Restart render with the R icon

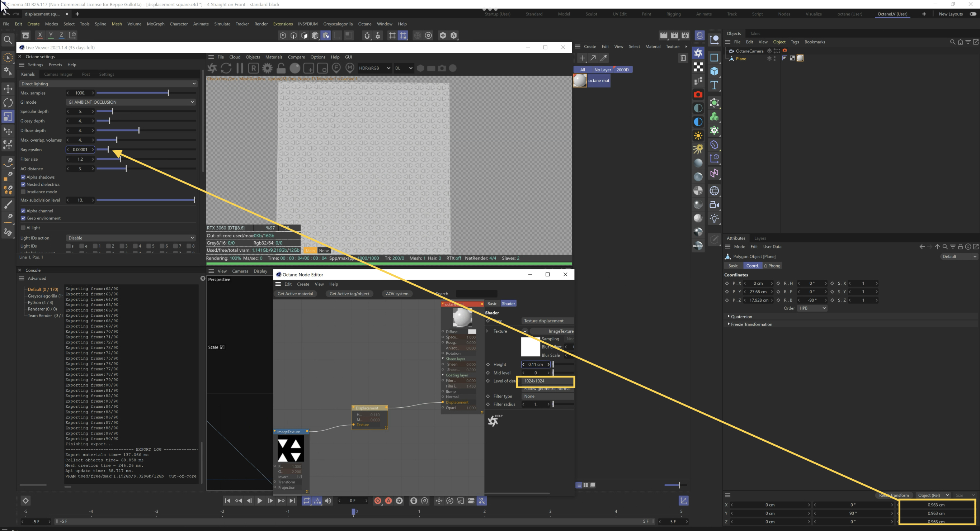[x=253, y=68]
